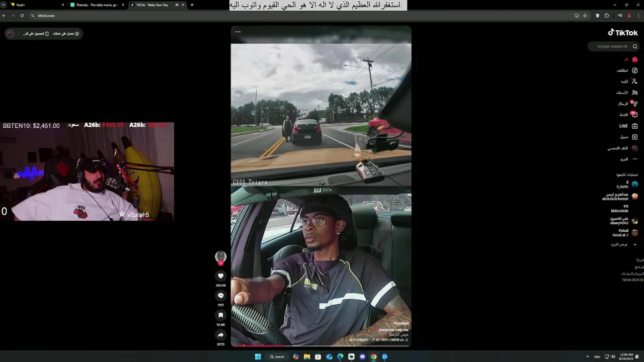The width and height of the screenshot is (644, 362).
Task: Open Chrome from the taskbar
Action: [x=373, y=356]
